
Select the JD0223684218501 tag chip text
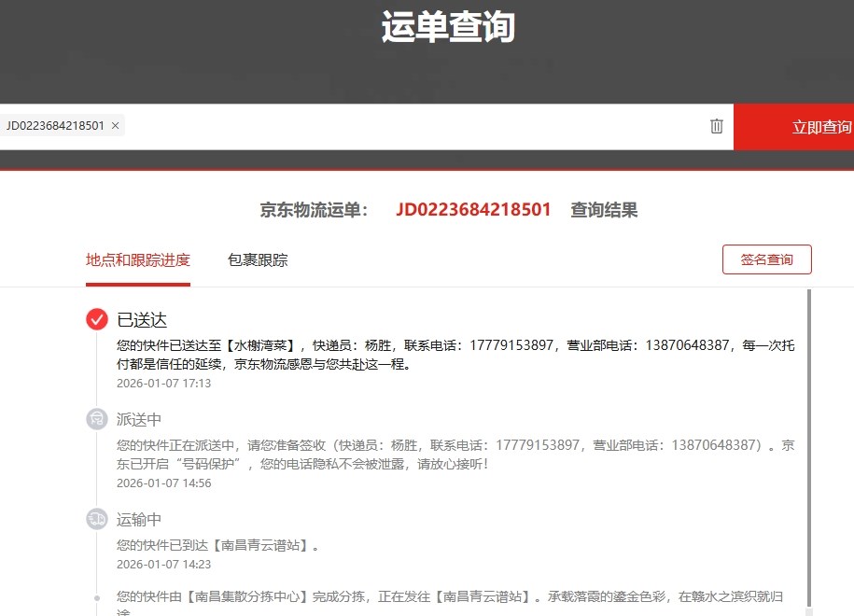55,126
